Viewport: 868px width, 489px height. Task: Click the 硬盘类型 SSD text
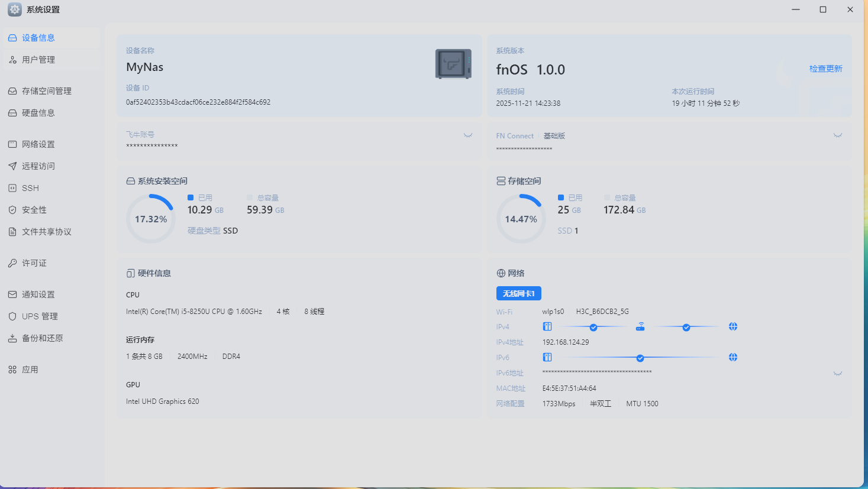213,231
